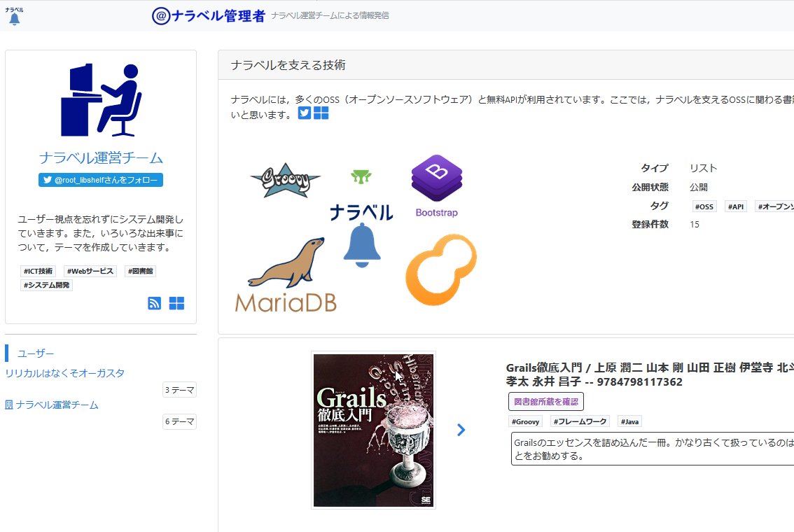Click the #Groovy tag on the book

point(525,421)
